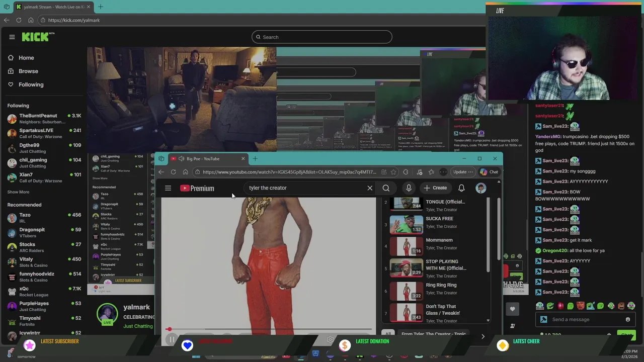Focus the Kick search box
This screenshot has width=644, height=362.
(x=322, y=37)
